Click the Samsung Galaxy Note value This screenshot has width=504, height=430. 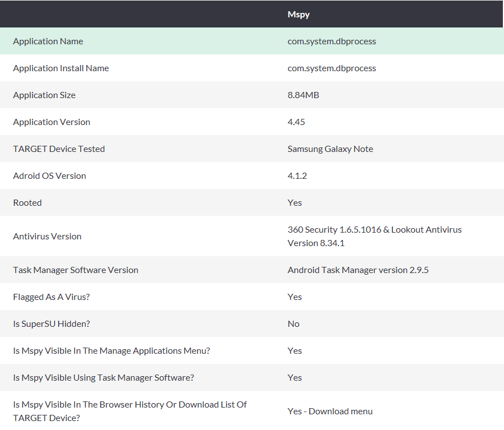[330, 149]
